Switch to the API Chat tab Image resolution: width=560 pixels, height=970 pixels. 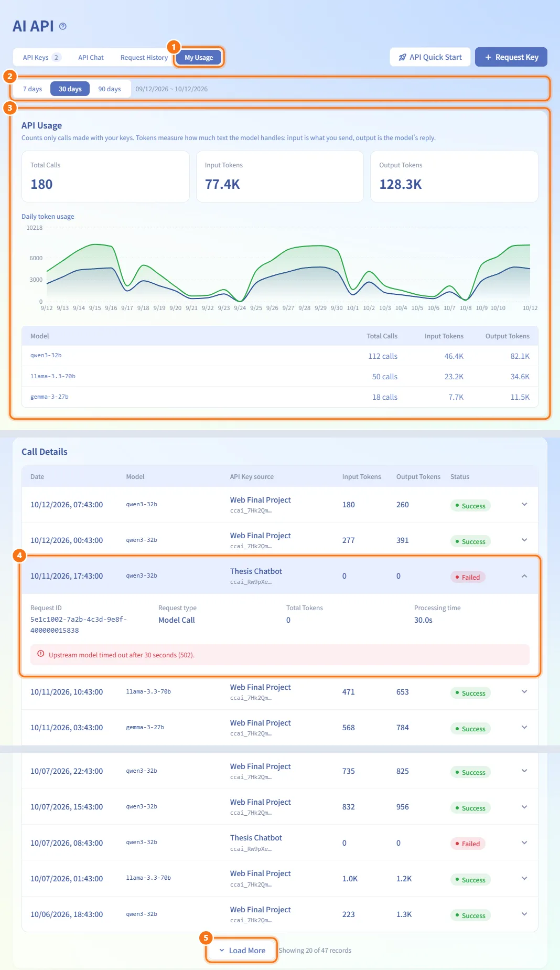tap(91, 57)
